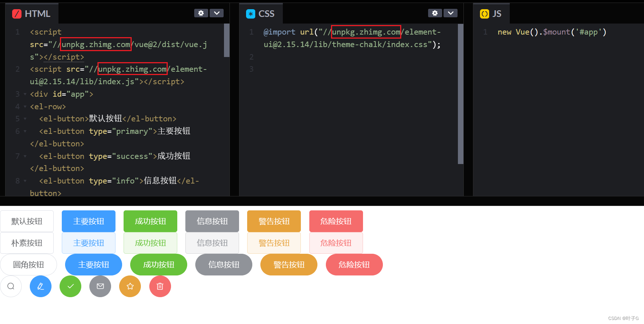Click the solid blue 主要按钮 button
Viewport: 644px width, 324px height.
tap(89, 221)
